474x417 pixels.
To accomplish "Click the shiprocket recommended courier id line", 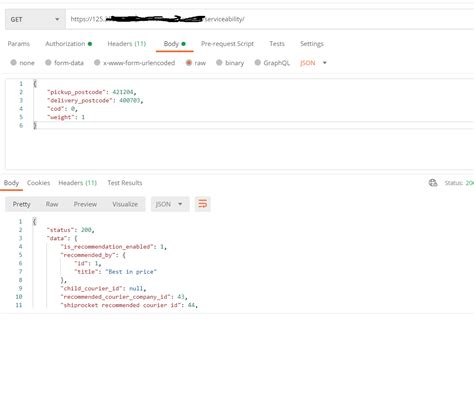I will point(129,305).
